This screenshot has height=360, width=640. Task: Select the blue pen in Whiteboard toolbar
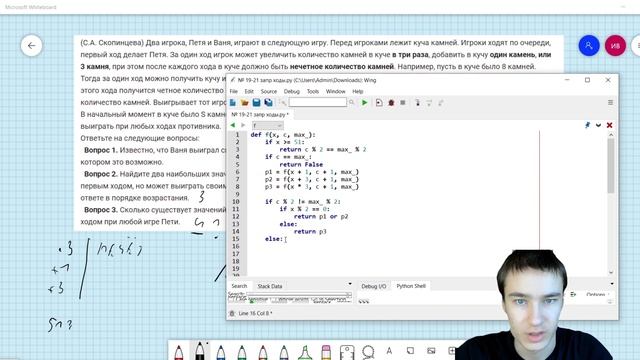(x=221, y=352)
